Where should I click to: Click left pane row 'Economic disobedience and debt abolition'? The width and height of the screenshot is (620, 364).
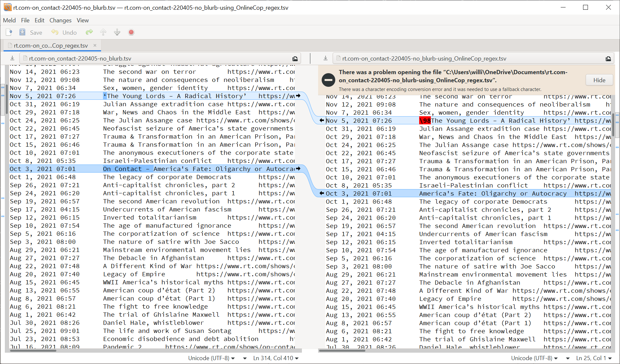(x=152, y=339)
